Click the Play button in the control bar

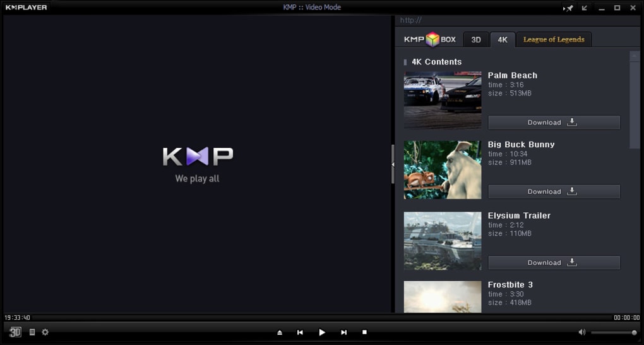[322, 332]
